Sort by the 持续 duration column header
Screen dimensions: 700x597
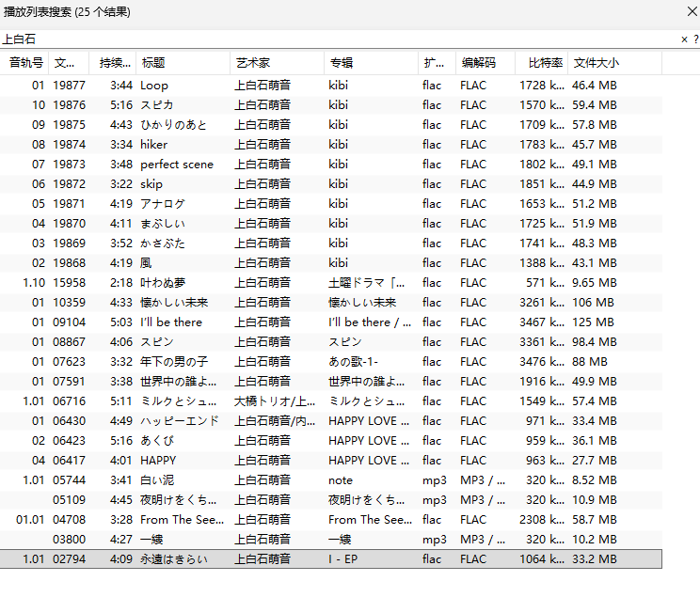(116, 63)
